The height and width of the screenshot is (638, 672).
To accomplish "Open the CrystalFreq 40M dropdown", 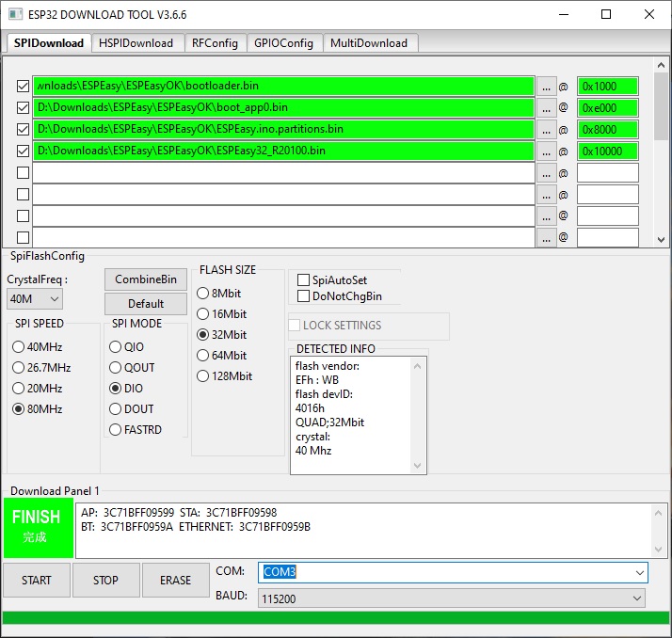I will [35, 299].
